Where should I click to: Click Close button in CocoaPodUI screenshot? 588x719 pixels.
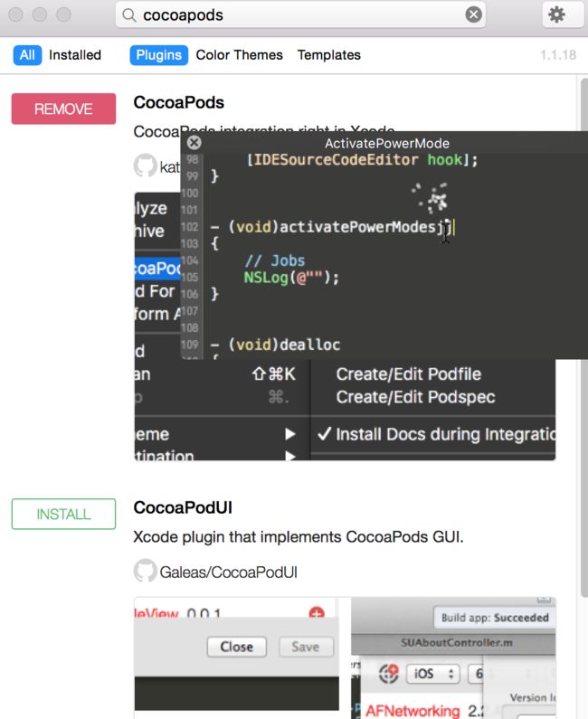point(237,647)
